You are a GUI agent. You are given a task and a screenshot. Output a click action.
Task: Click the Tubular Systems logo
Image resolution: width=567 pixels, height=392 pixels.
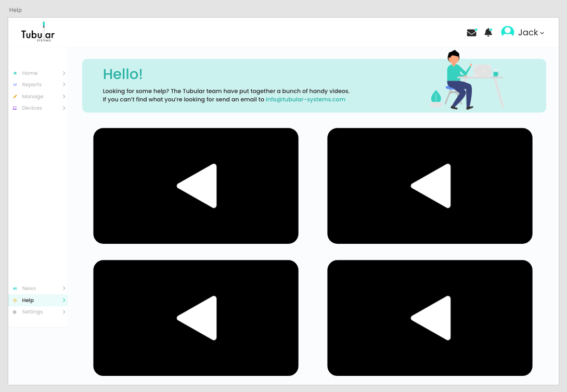pos(37,33)
